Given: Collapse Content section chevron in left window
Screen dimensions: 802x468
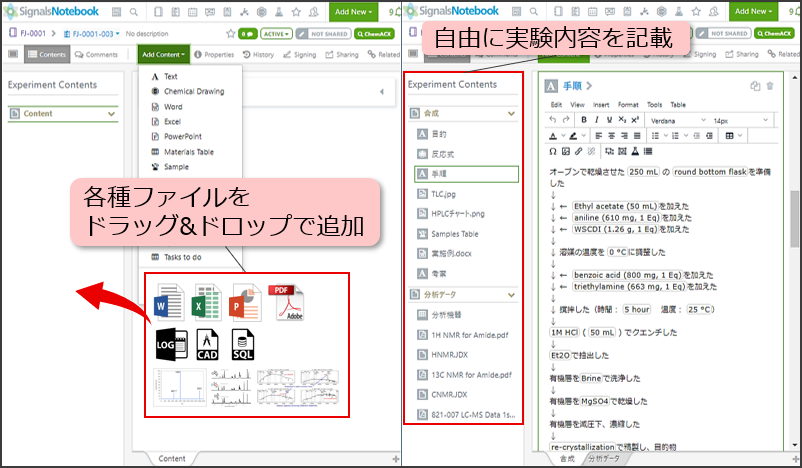Looking at the screenshot, I should pyautogui.click(x=112, y=114).
